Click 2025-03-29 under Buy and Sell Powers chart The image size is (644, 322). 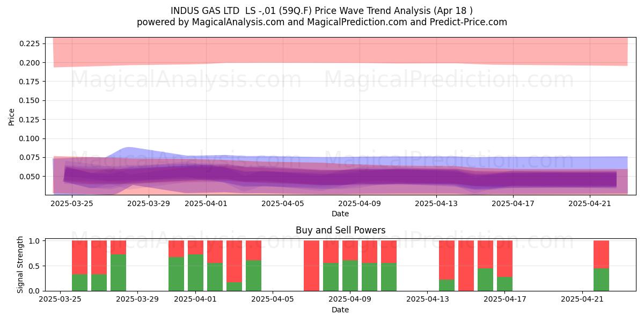point(138,299)
